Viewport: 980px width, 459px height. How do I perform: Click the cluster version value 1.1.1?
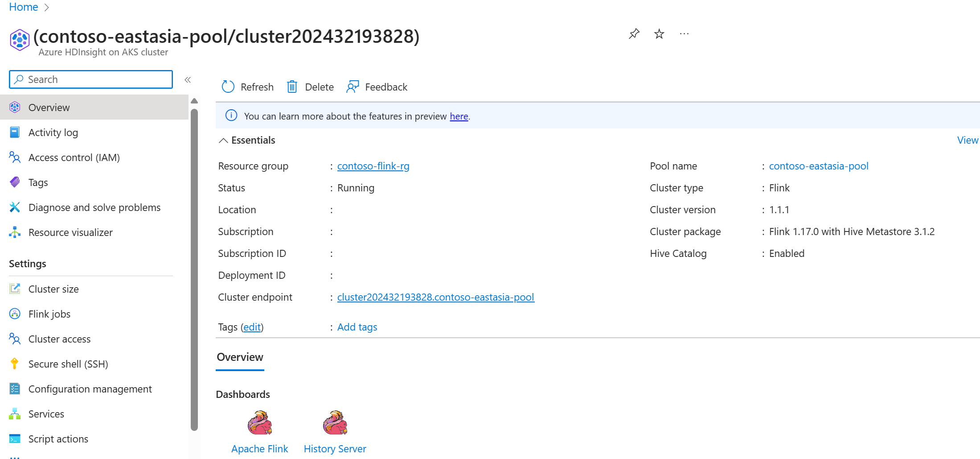point(779,210)
